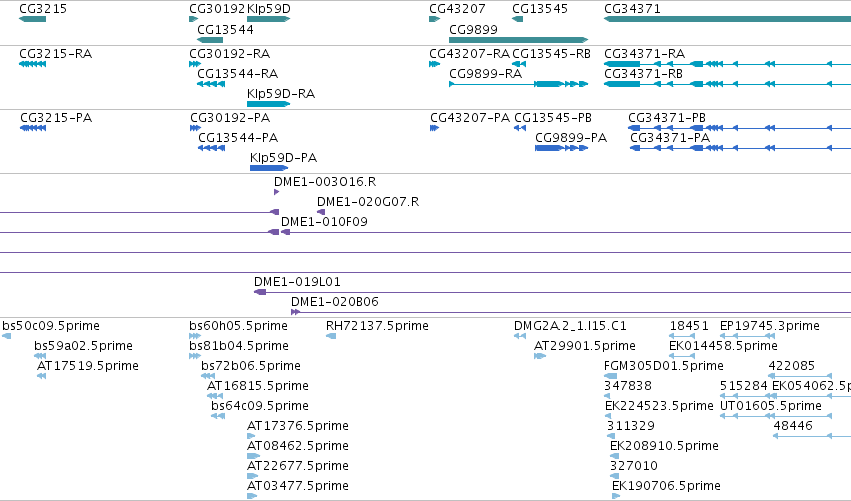Click EST DMG2A2_1.I15.C1

pos(570,326)
